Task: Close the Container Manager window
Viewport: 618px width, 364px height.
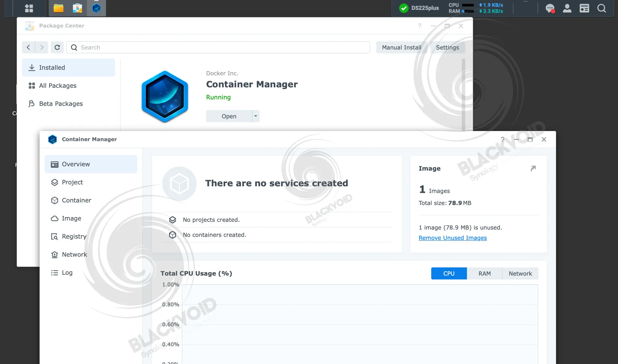Action: coord(544,139)
